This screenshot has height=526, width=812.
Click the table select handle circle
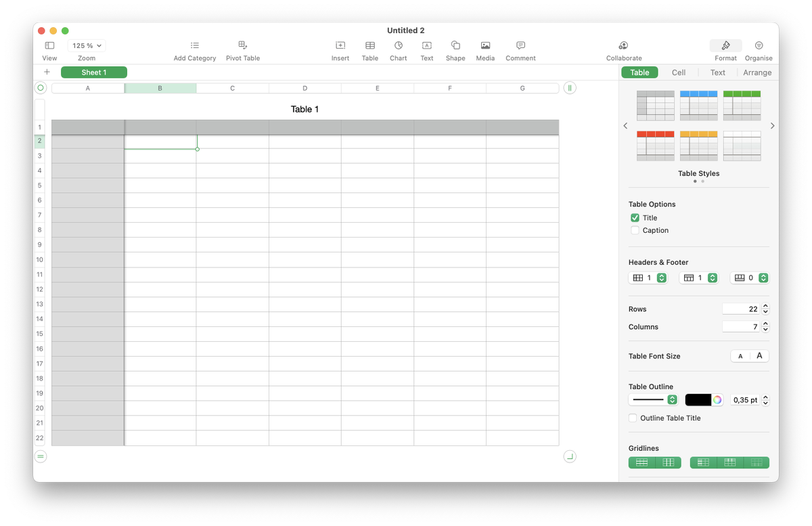[x=41, y=88]
